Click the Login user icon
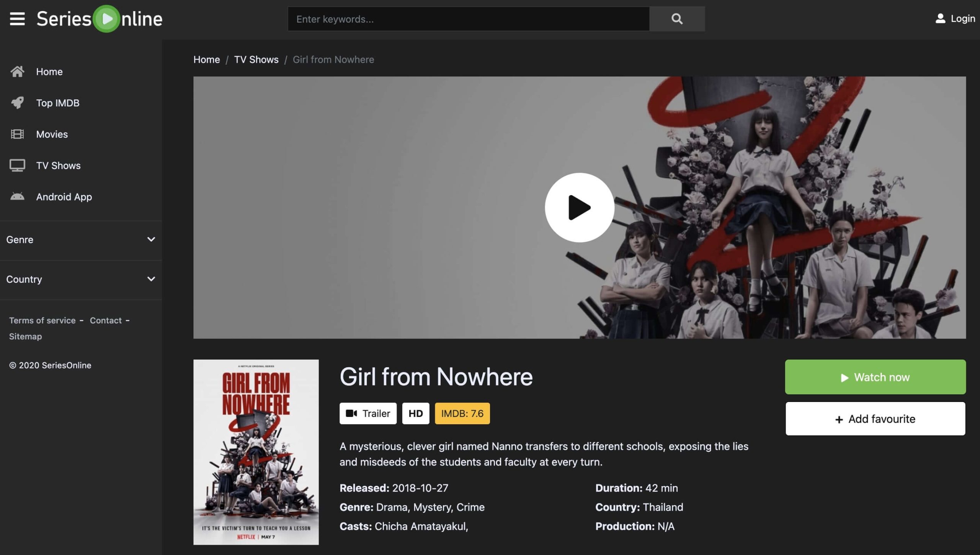Screen dimensions: 980x555 [x=940, y=19]
